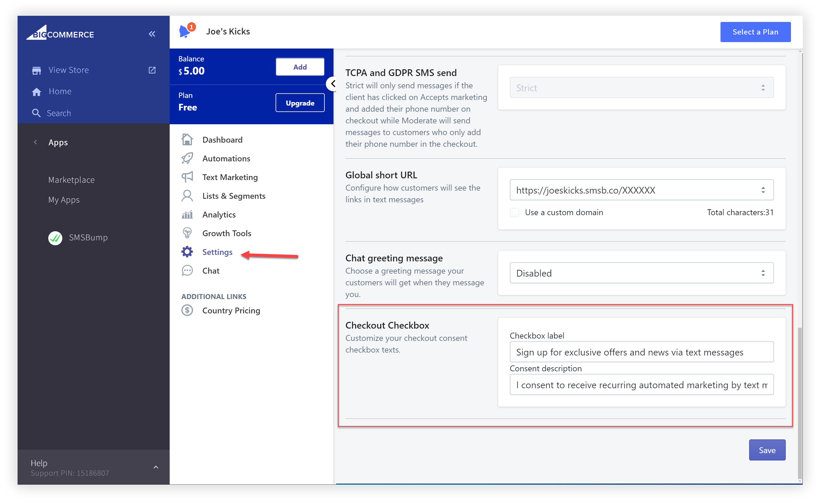Screen dimensions: 822x504
Task: Click the $5.00 balance amount
Action: (x=192, y=71)
